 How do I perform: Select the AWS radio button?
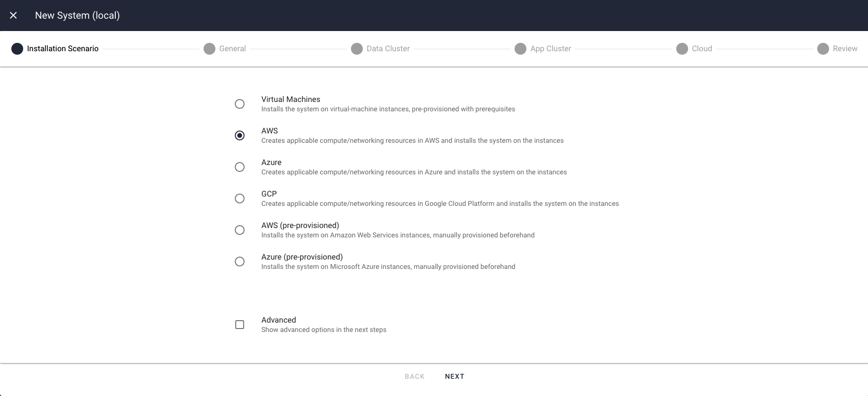tap(240, 135)
